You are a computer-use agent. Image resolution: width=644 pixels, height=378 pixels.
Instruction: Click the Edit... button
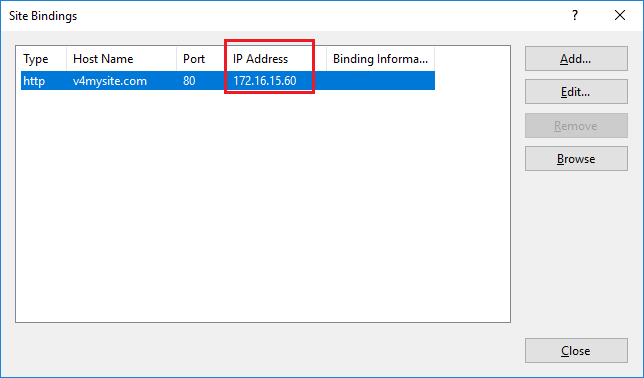(576, 92)
